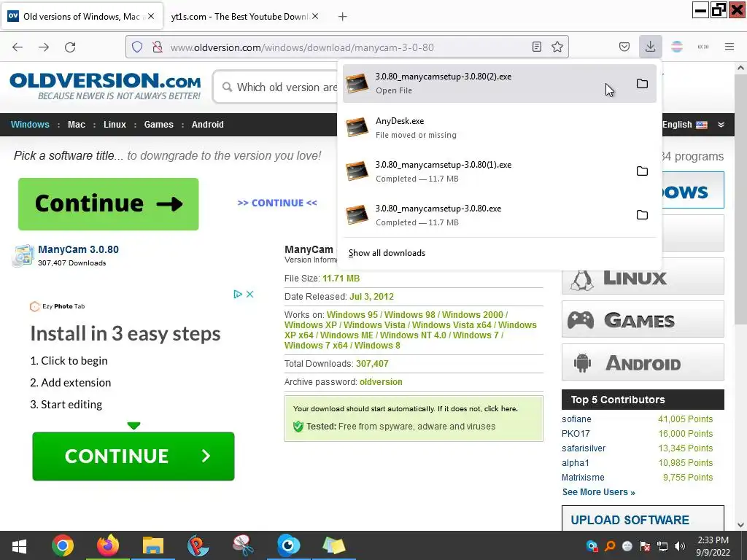Open File Explorer from taskbar
The width and height of the screenshot is (747, 560).
pos(153,545)
